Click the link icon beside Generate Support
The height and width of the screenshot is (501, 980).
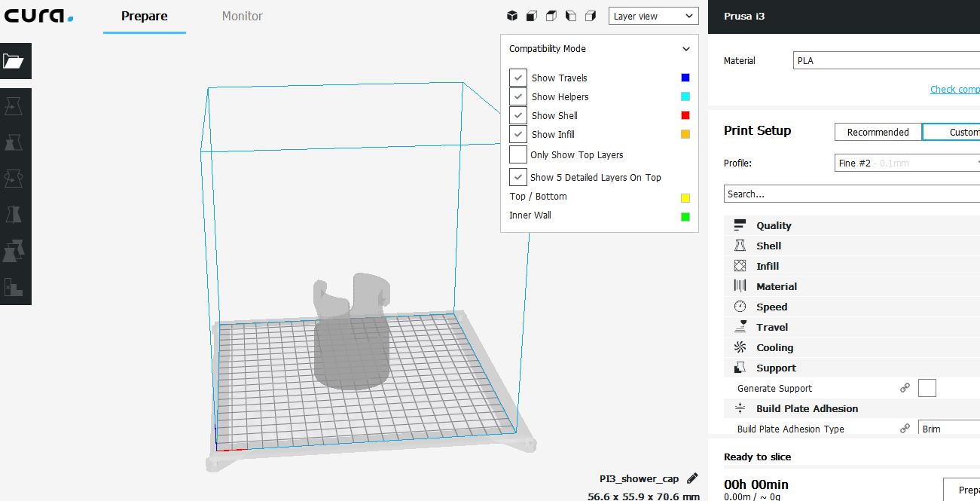[x=905, y=388]
